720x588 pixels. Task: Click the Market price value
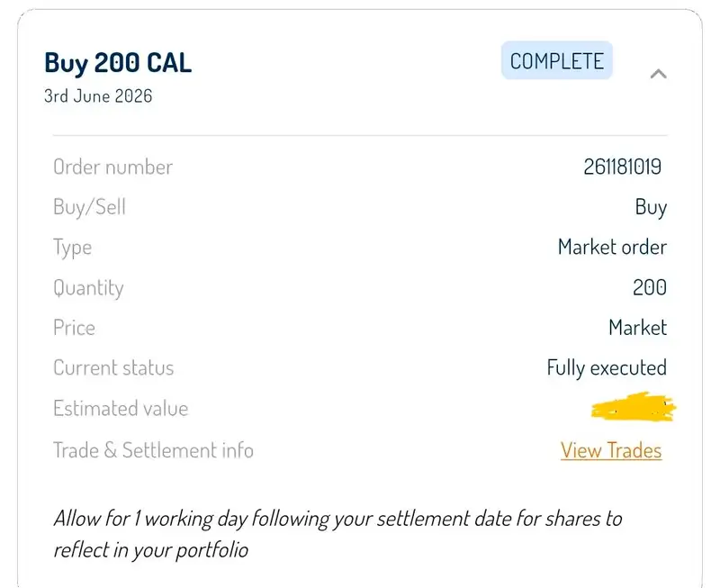tap(638, 328)
